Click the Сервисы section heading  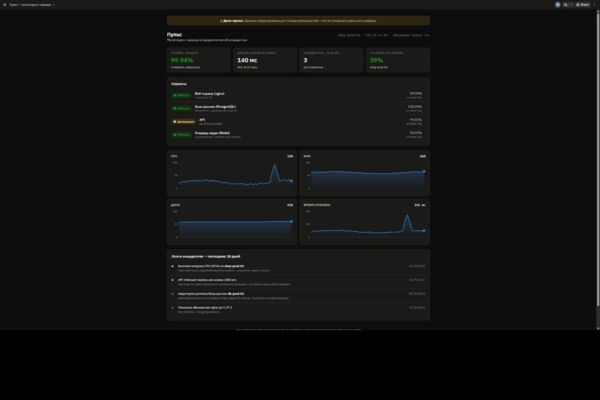(179, 83)
